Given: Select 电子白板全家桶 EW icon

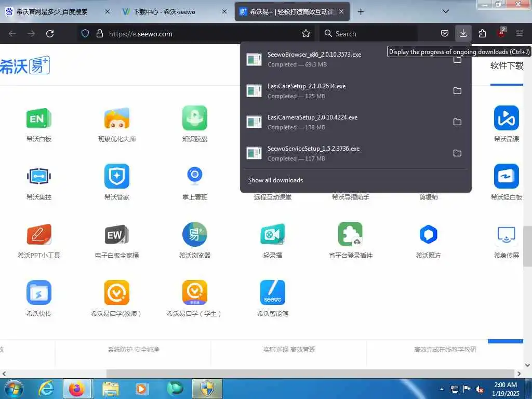Looking at the screenshot, I should click(117, 234).
